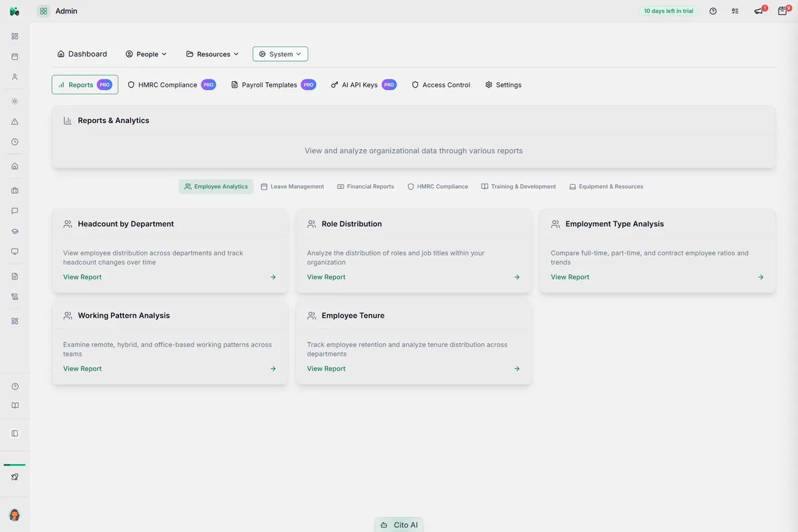Viewport: 798px width, 532px height.
Task: Open the chat bubble icon in sidebar
Action: [x=15, y=211]
